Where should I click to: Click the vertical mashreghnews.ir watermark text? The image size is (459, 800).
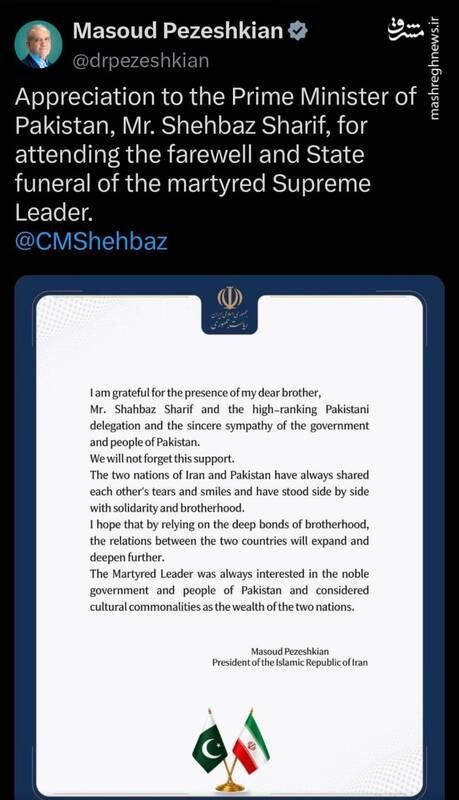[x=434, y=68]
